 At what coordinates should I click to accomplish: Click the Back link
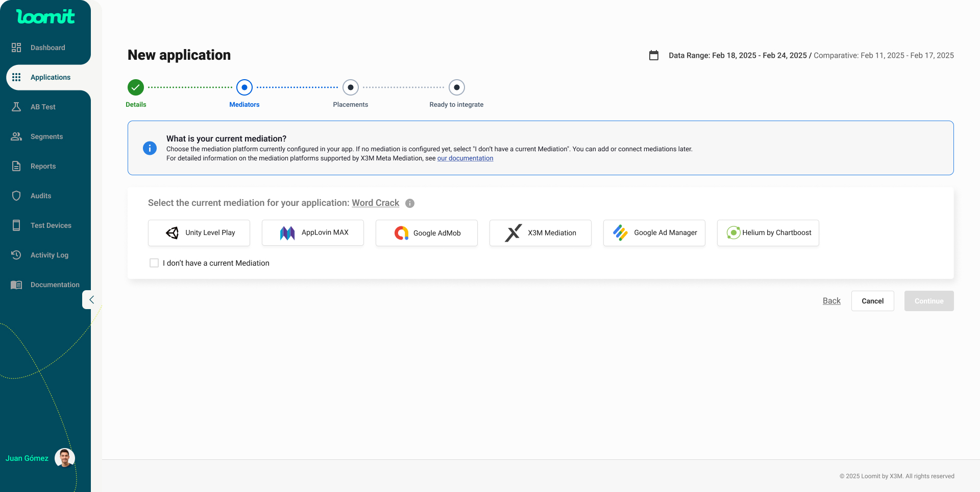pyautogui.click(x=831, y=301)
